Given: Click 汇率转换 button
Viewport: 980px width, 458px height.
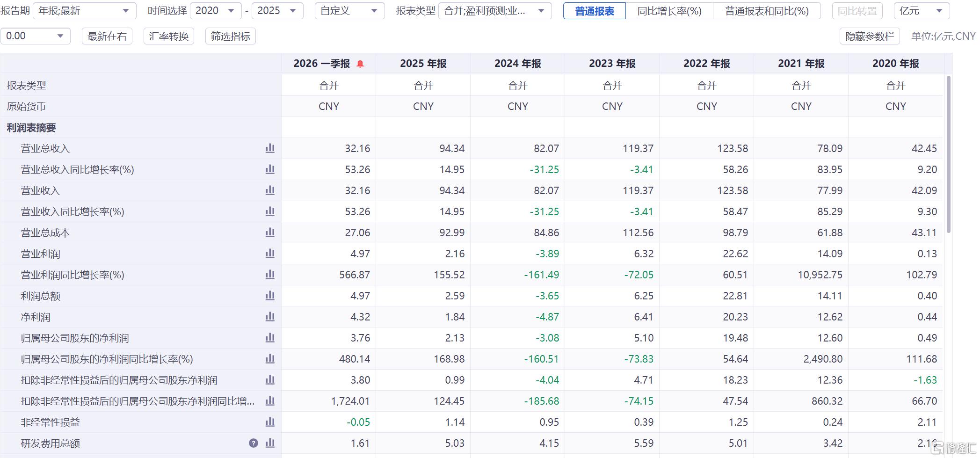Looking at the screenshot, I should pyautogui.click(x=169, y=36).
